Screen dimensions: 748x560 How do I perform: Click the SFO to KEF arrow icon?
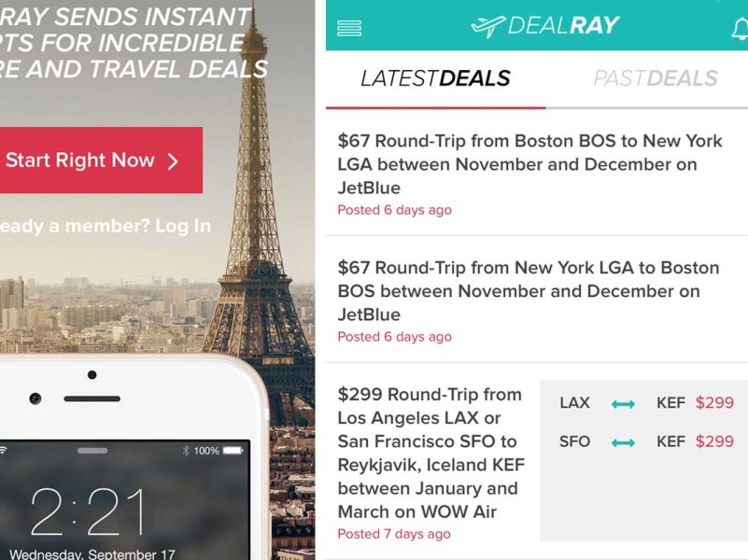pos(623,442)
